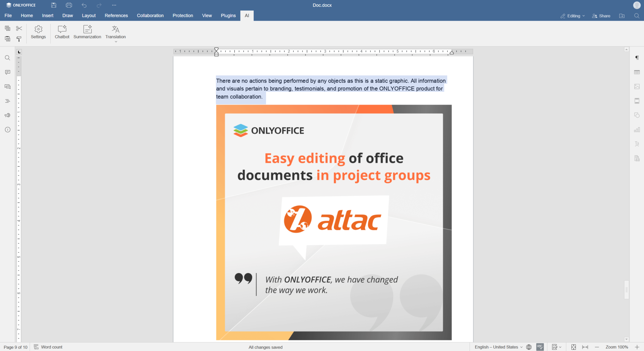Open chart settings in the right sidebar
This screenshot has width=644, height=351.
pos(637,129)
